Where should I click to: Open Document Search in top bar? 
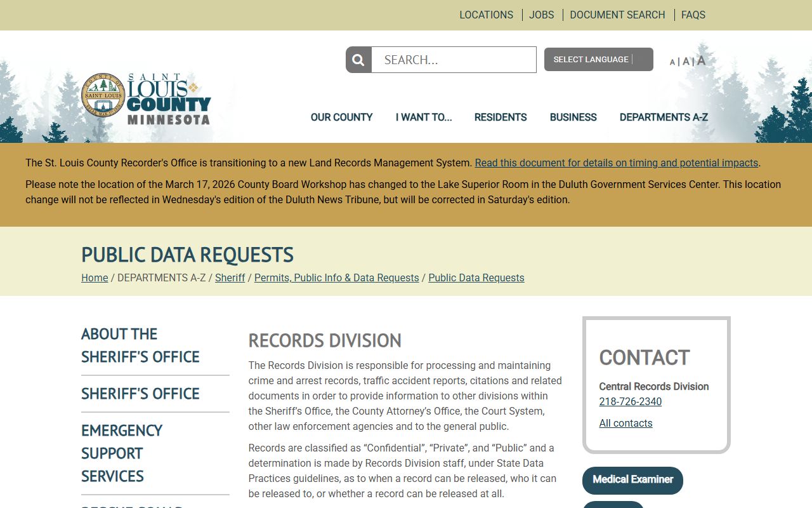tap(617, 15)
